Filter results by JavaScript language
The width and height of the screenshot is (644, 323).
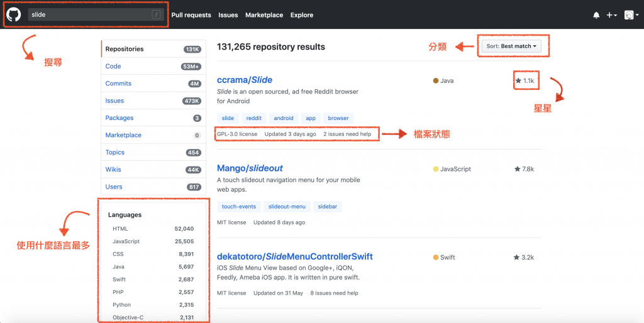click(153, 241)
